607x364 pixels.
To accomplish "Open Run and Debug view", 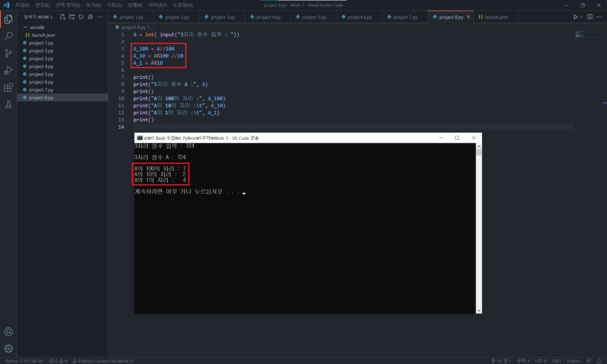I will pyautogui.click(x=8, y=70).
